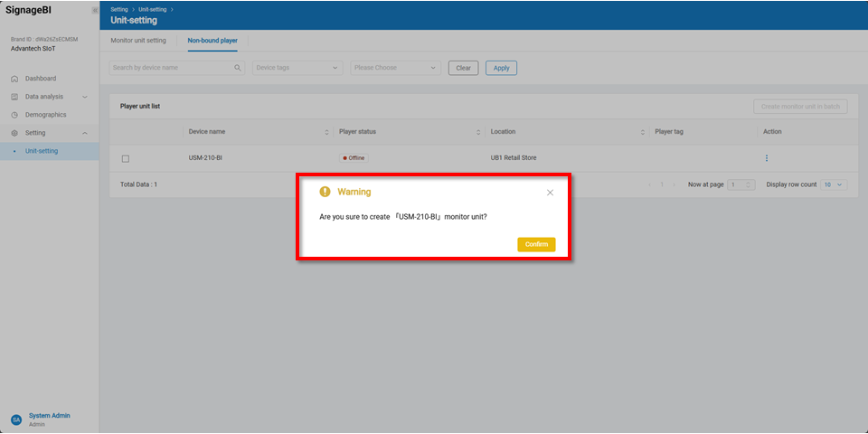Close the Warning dialog with the X

click(x=550, y=193)
